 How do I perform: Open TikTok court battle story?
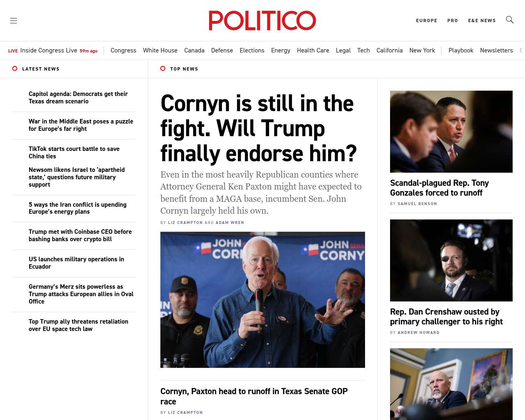click(74, 153)
